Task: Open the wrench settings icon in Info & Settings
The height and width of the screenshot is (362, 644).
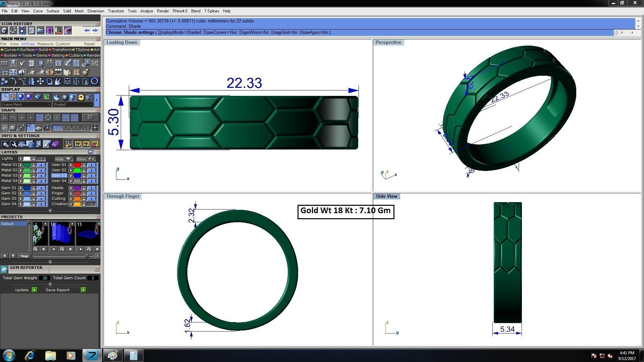Action: [13, 144]
